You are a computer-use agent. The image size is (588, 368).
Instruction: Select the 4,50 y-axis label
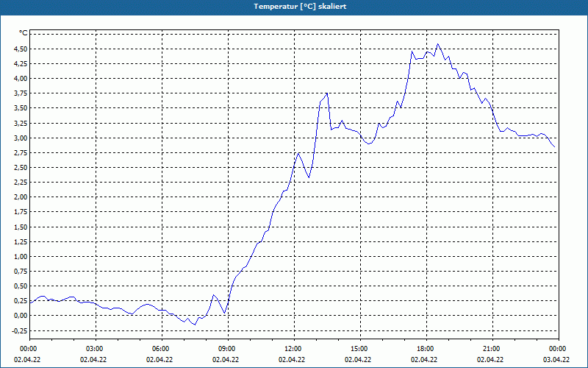pyautogui.click(x=21, y=49)
